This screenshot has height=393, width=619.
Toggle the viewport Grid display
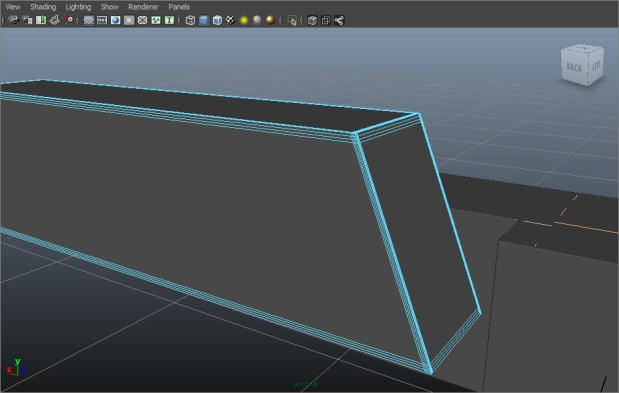[88, 20]
